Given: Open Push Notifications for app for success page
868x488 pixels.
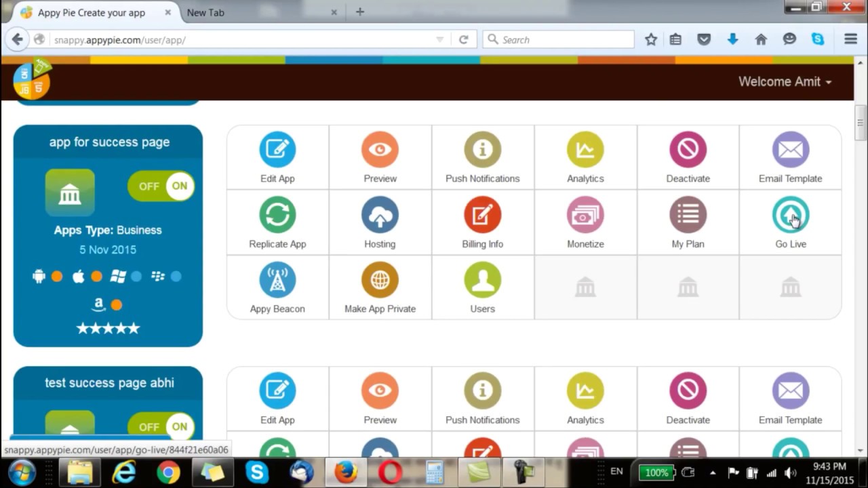Looking at the screenshot, I should coord(482,157).
